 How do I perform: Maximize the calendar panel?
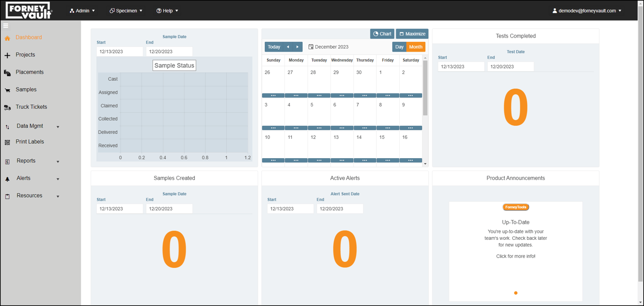click(412, 34)
